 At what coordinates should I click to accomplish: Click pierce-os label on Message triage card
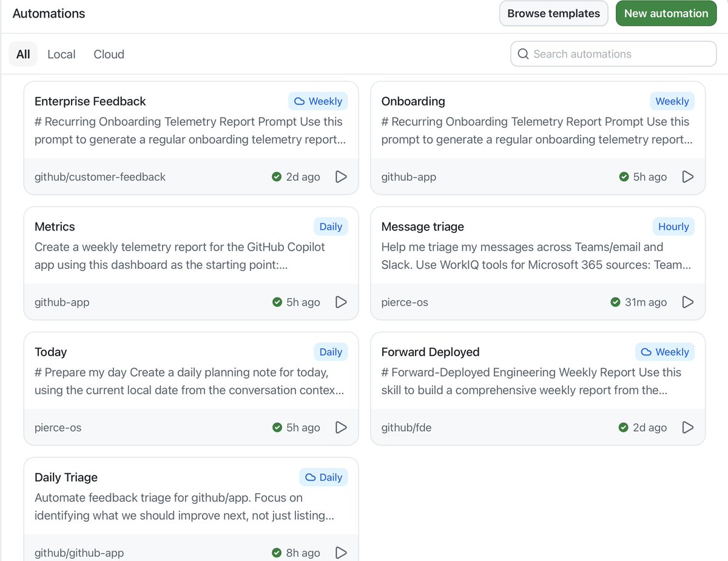coord(405,302)
